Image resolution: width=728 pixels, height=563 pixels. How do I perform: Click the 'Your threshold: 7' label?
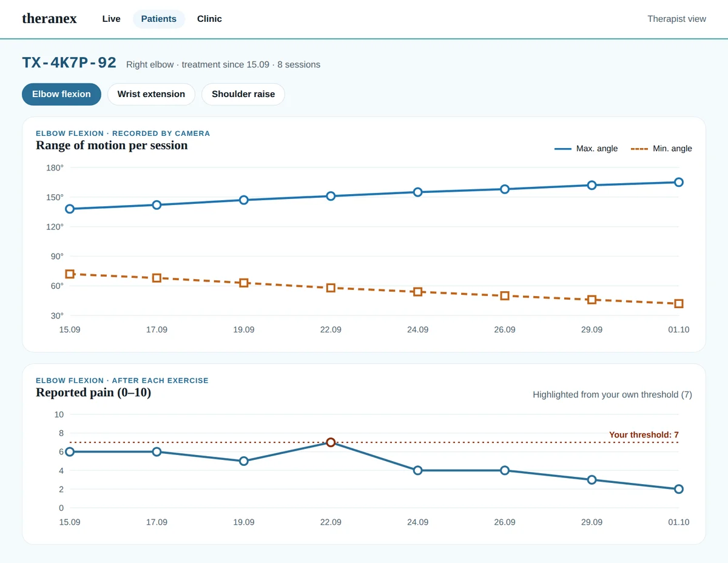(644, 435)
